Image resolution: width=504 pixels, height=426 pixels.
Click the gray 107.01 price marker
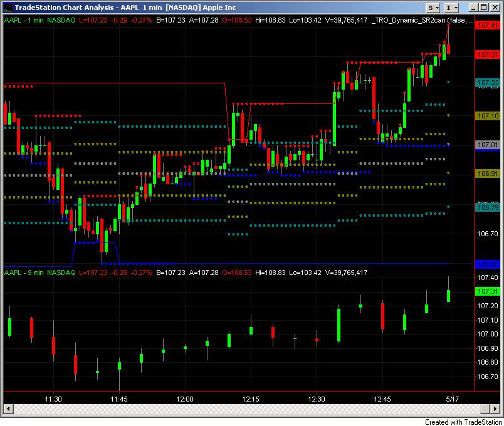488,145
